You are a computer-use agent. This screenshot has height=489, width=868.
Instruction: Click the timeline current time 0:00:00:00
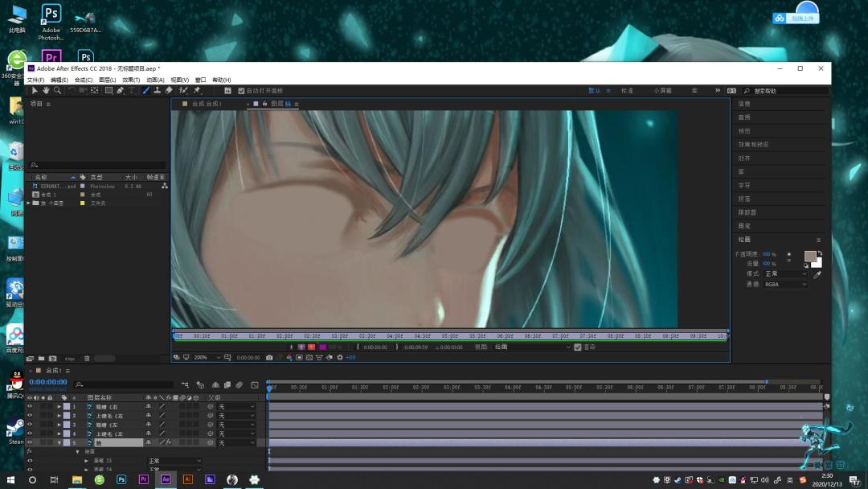[x=48, y=382]
